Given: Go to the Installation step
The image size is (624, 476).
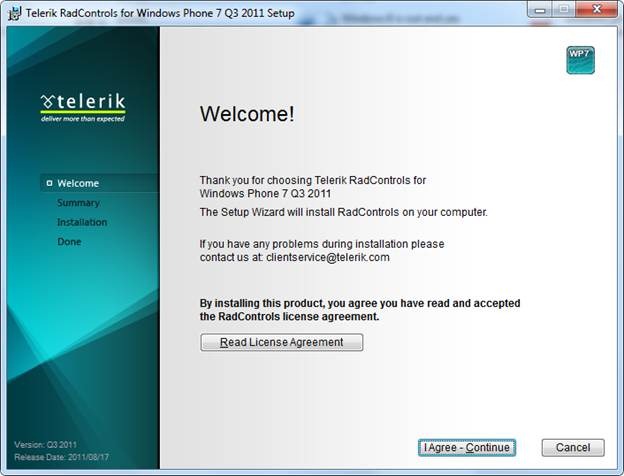Looking at the screenshot, I should (82, 222).
